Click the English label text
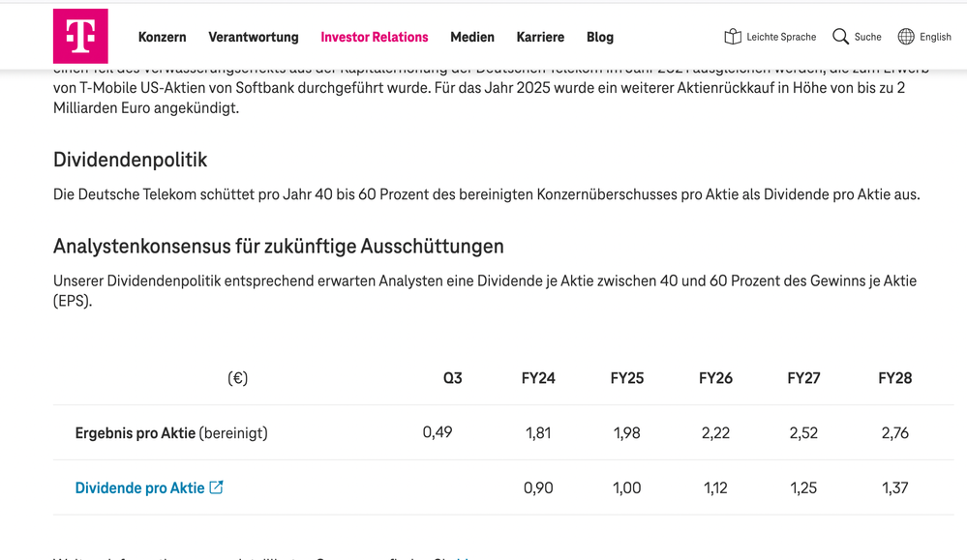967x560 pixels. (933, 36)
